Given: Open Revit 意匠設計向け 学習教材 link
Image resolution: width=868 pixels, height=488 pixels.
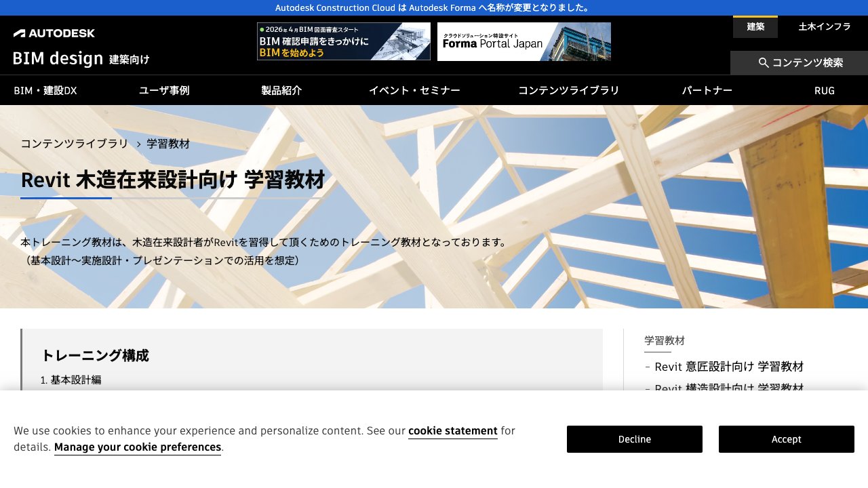Looking at the screenshot, I should (729, 367).
